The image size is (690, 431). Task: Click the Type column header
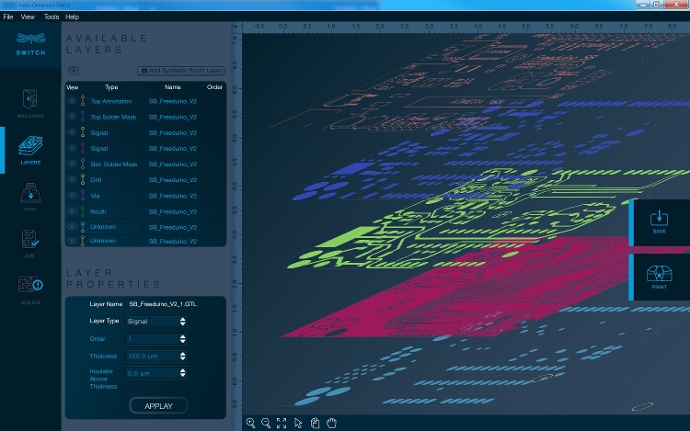tap(111, 87)
